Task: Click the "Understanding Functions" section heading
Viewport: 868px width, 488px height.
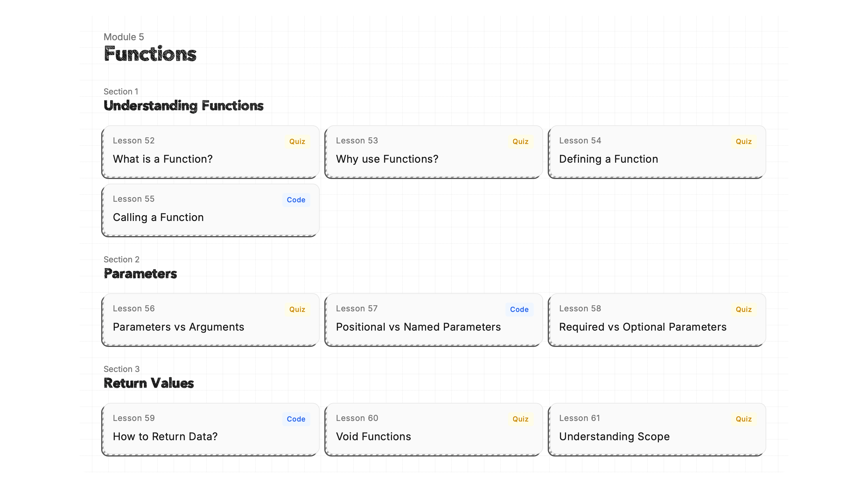Action: [184, 106]
